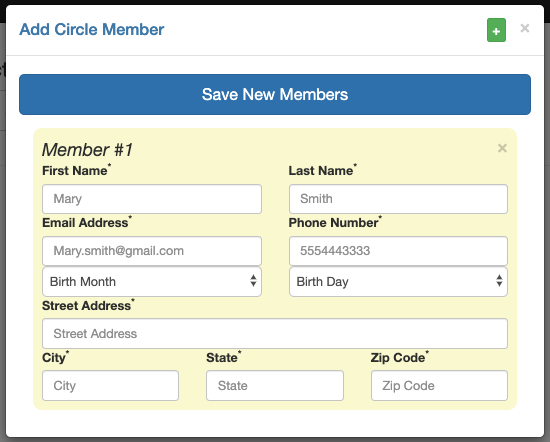Select the Email Address input field

click(152, 251)
